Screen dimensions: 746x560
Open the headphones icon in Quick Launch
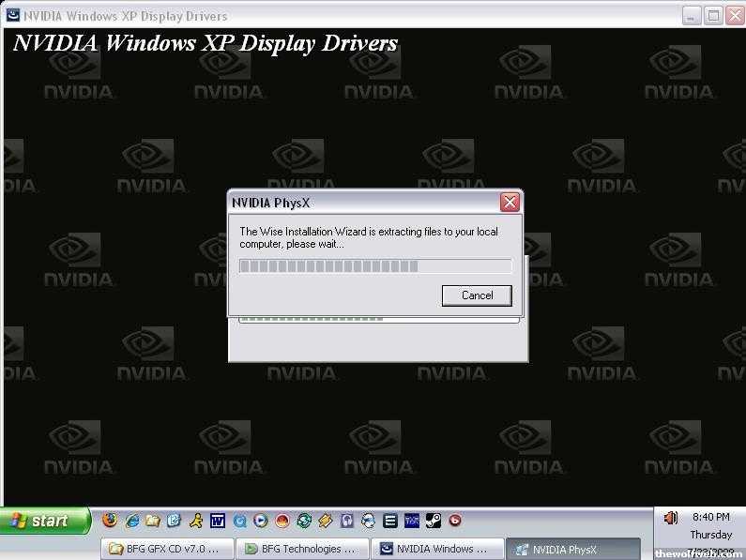point(347,520)
